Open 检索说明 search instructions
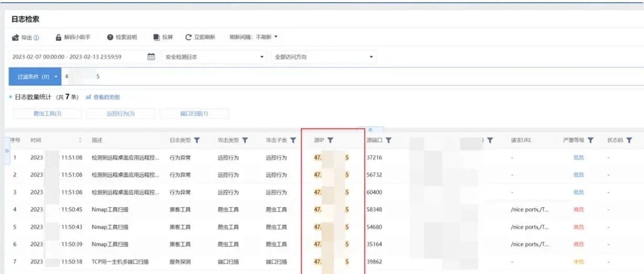Viewport: 644px width, 274px height. pyautogui.click(x=122, y=37)
